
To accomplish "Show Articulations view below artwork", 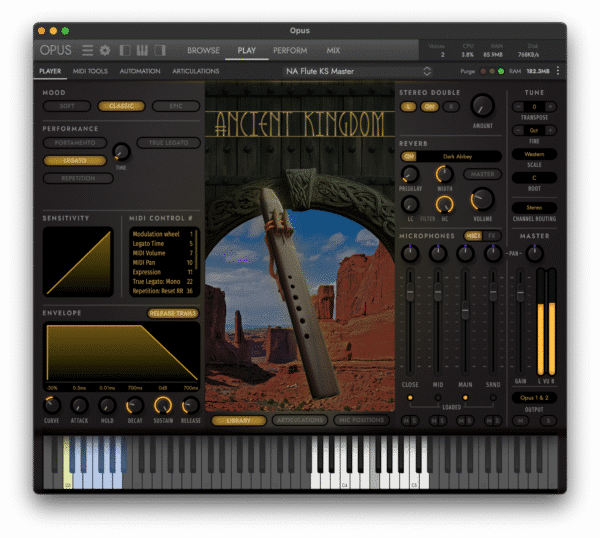I will pyautogui.click(x=300, y=420).
